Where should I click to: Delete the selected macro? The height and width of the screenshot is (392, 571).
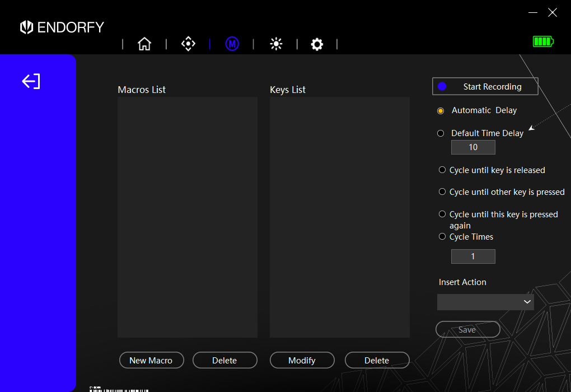point(224,360)
